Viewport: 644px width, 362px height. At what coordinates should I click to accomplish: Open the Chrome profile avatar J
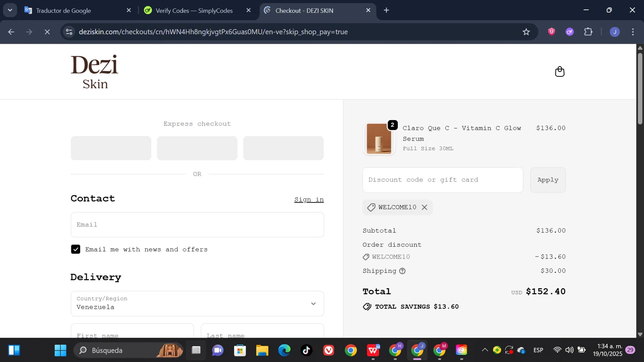615,32
